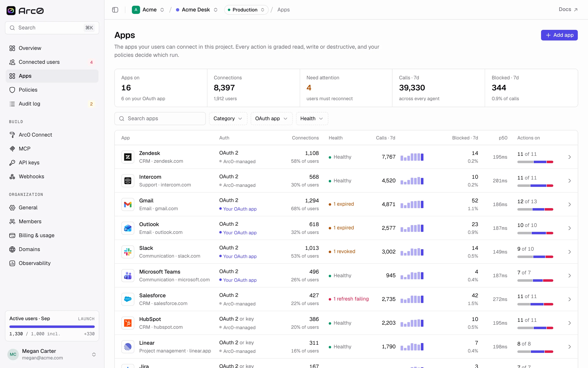
Task: Open Audit log in the sidebar
Action: 52,104
